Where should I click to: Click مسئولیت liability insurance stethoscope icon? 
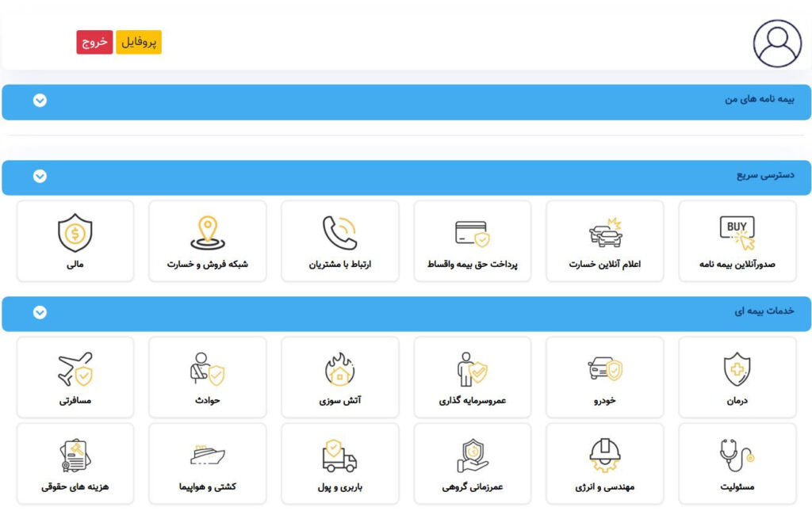click(737, 463)
